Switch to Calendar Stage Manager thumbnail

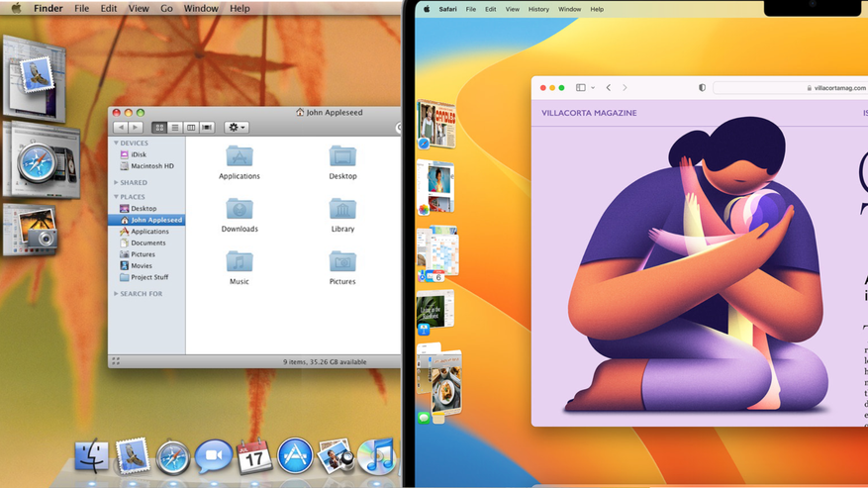tap(437, 253)
